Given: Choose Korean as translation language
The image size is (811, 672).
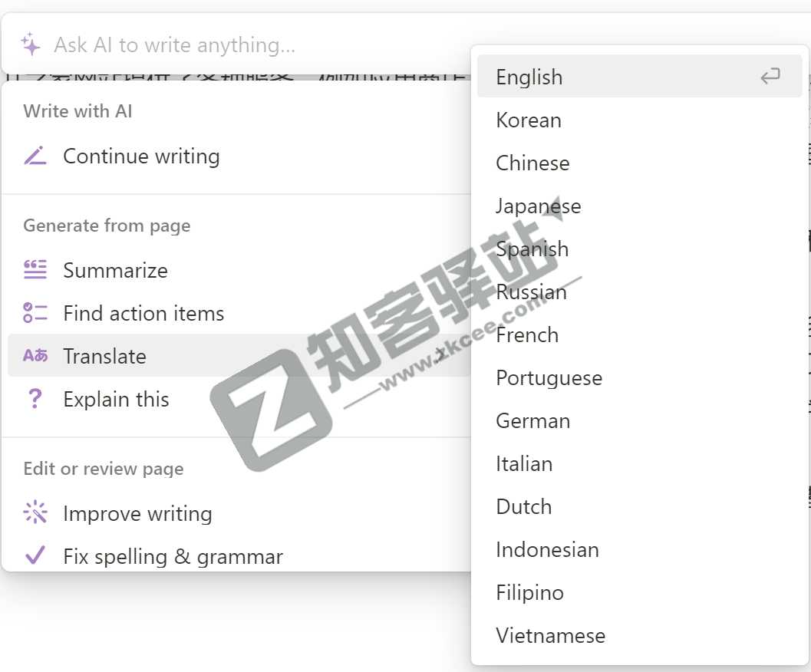Looking at the screenshot, I should [529, 120].
